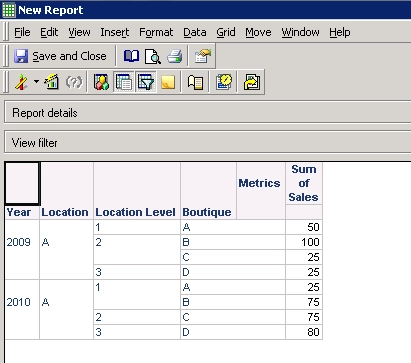The height and width of the screenshot is (363, 411).
Task: Open the Move menu
Action: (x=258, y=32)
